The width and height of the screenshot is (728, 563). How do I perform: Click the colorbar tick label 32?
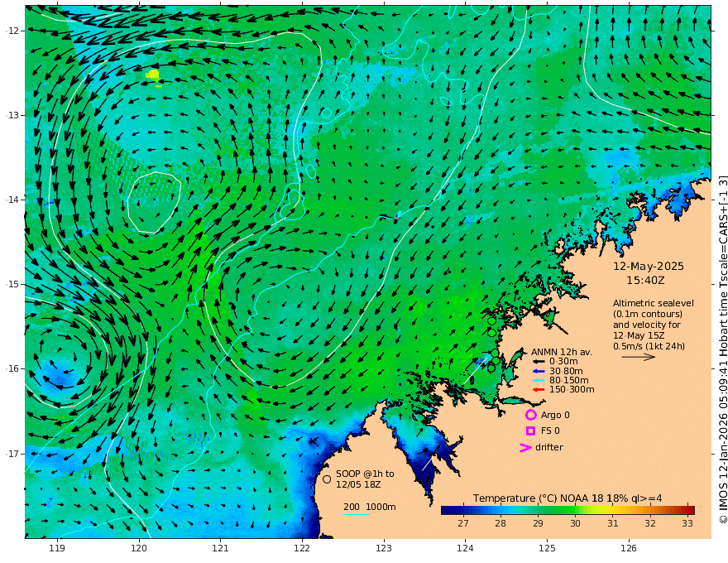coord(650,523)
